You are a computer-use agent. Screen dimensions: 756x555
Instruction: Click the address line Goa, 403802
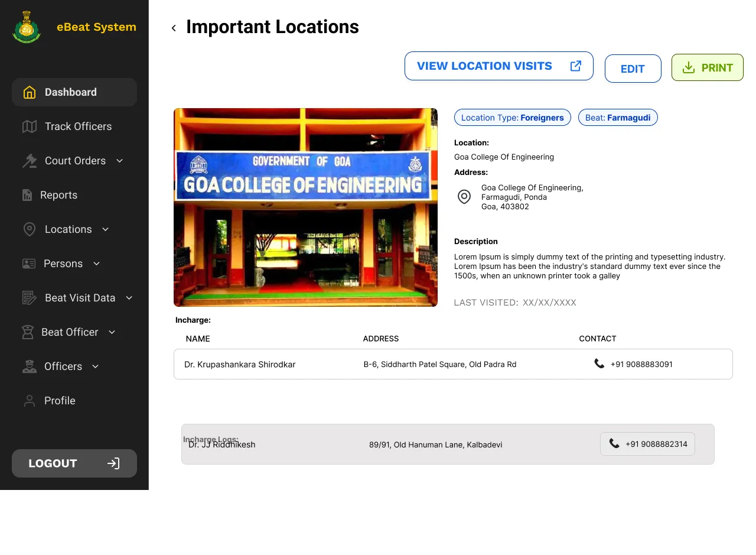pos(505,206)
